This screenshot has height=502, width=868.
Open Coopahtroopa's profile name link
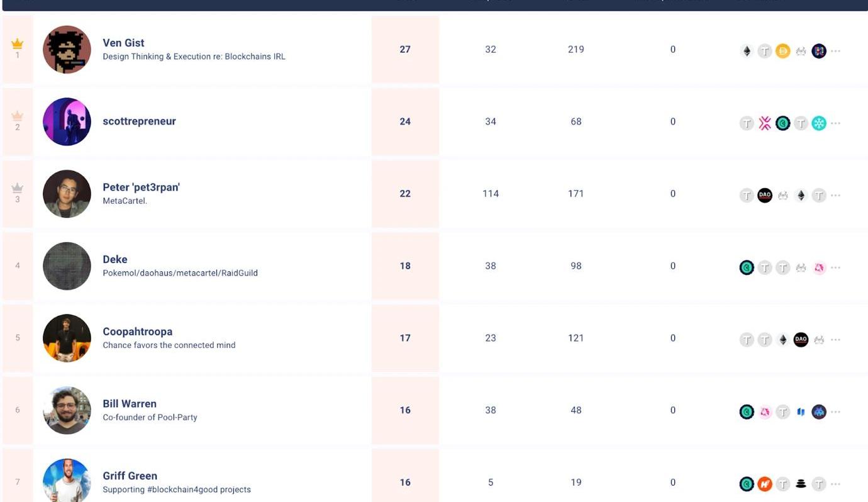137,332
